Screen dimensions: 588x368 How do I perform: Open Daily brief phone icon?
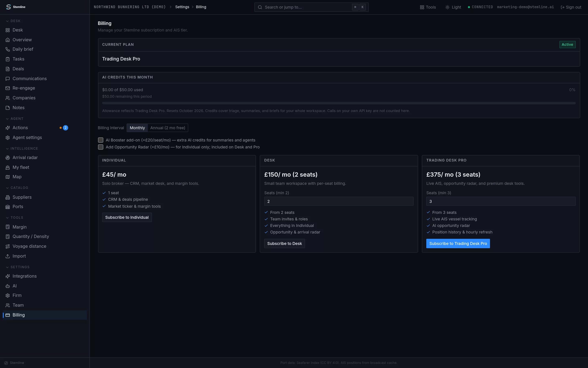click(8, 49)
